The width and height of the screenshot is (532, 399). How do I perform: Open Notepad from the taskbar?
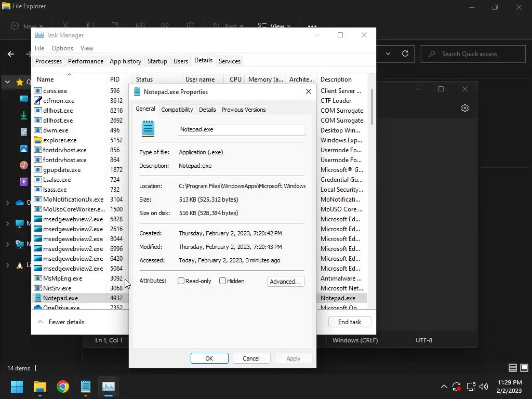[86, 387]
